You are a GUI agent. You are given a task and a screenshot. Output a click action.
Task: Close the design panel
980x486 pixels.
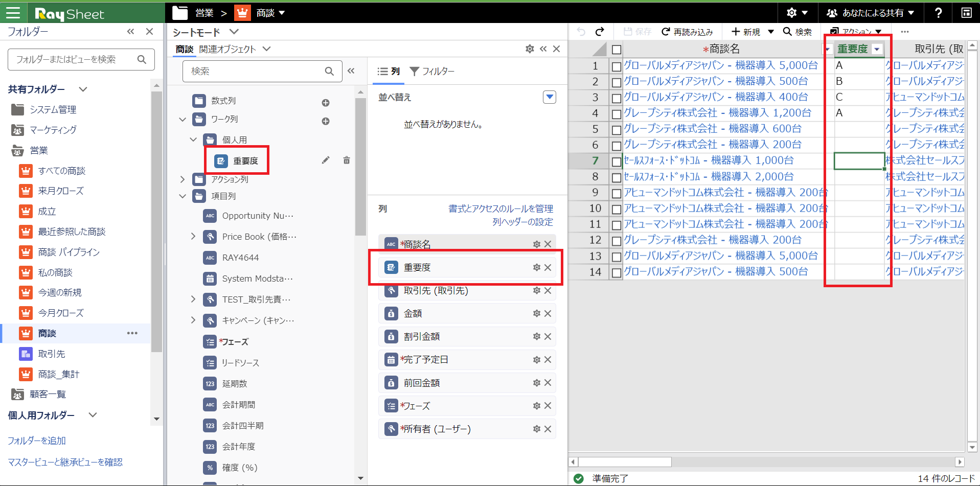point(557,49)
